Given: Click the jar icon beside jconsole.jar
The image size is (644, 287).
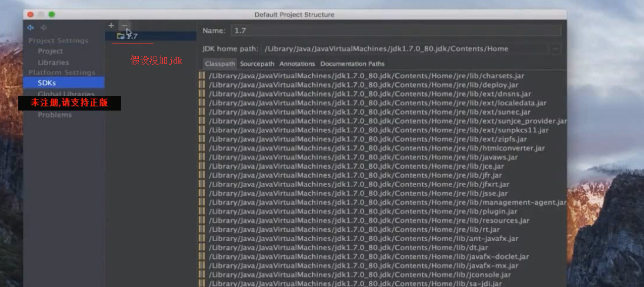Looking at the screenshot, I should (202, 274).
